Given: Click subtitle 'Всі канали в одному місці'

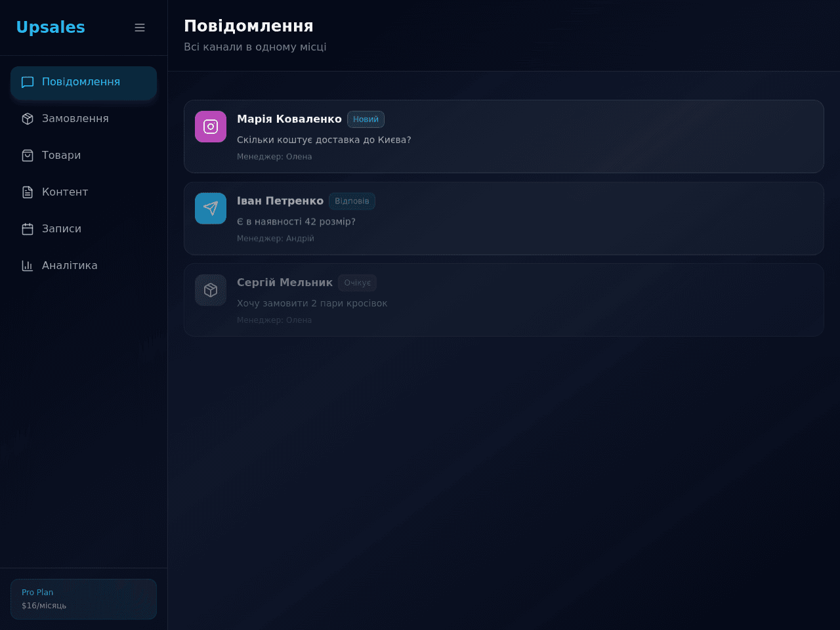Looking at the screenshot, I should pos(255,47).
